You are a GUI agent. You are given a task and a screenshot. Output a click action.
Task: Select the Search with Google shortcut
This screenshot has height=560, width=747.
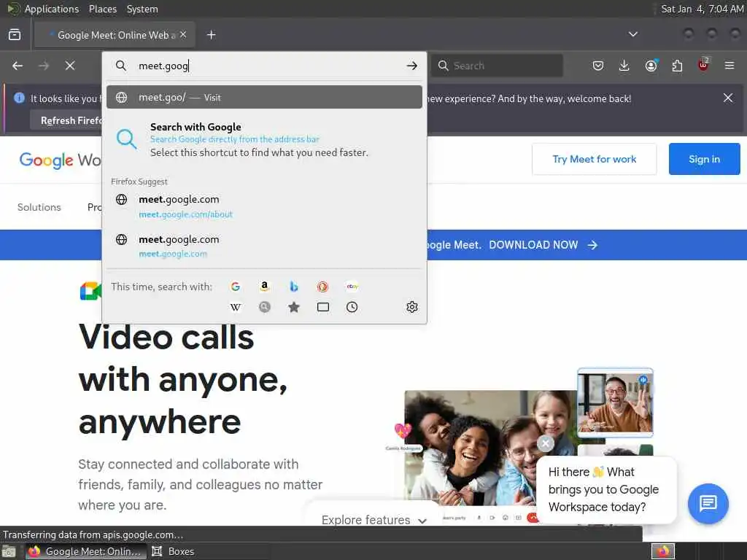pos(264,139)
